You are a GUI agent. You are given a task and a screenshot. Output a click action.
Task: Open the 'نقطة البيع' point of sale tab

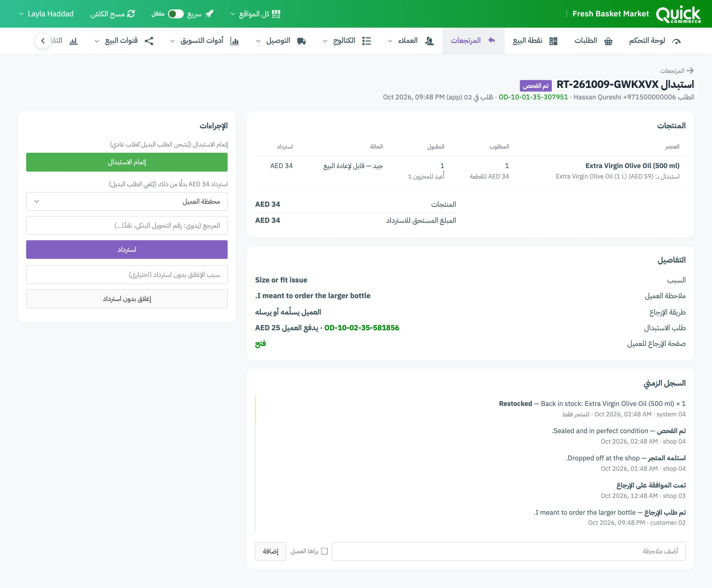tap(535, 41)
